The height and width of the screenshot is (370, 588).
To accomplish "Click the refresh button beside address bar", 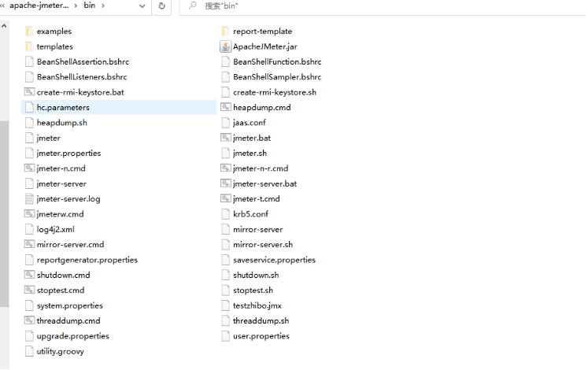I will tap(161, 6).
